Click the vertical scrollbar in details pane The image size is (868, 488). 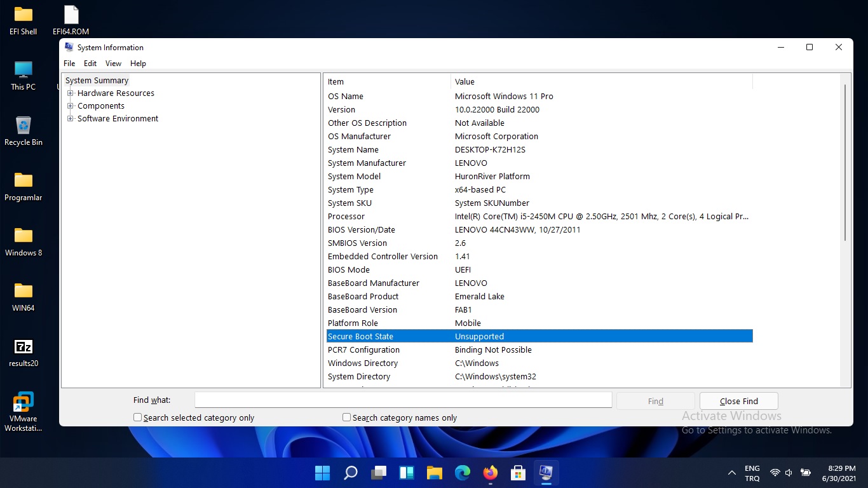[845, 162]
